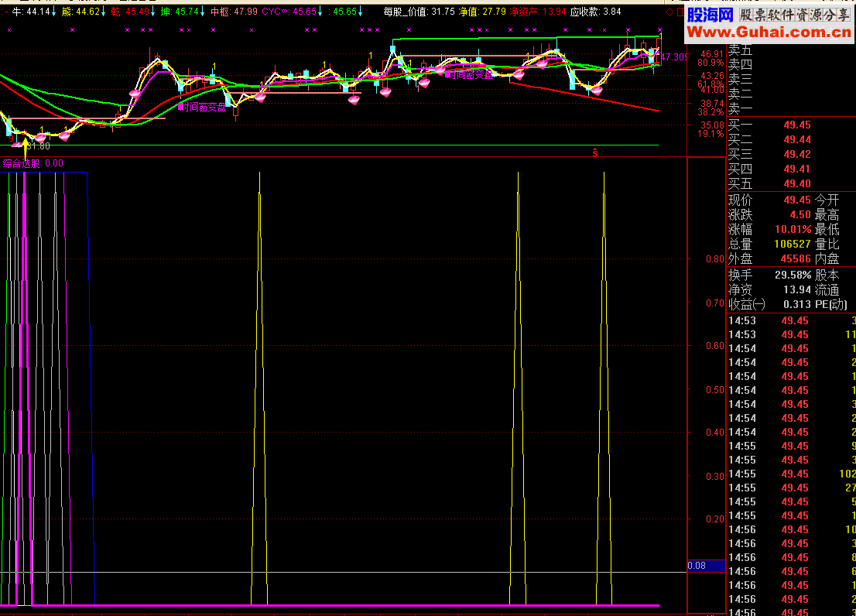
Task: Select the 买四 bid price 49.41
Action: coord(797,169)
